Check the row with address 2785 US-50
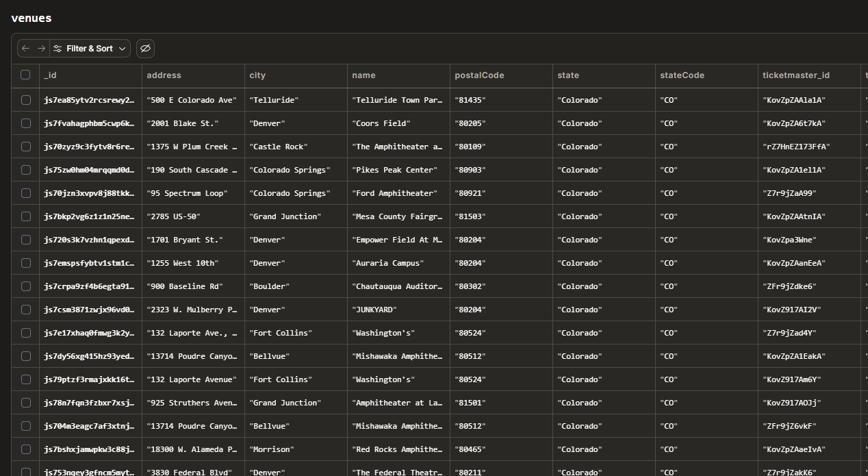The height and width of the screenshot is (476, 868). [x=26, y=216]
